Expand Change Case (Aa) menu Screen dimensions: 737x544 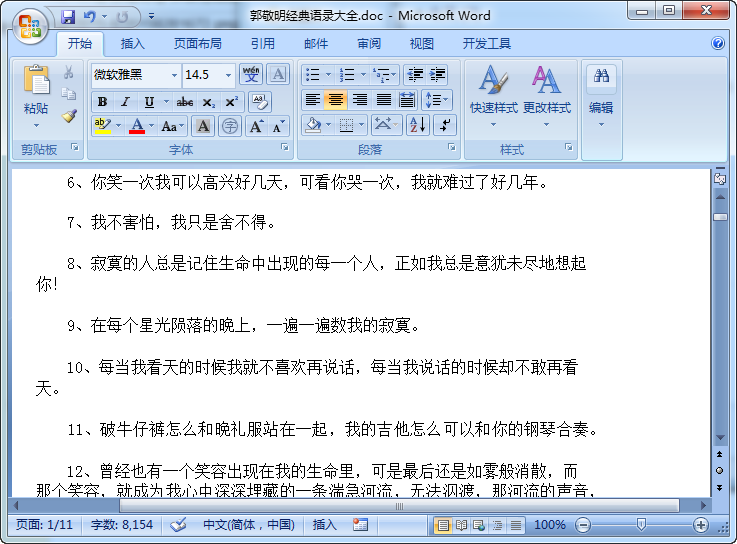[172, 126]
